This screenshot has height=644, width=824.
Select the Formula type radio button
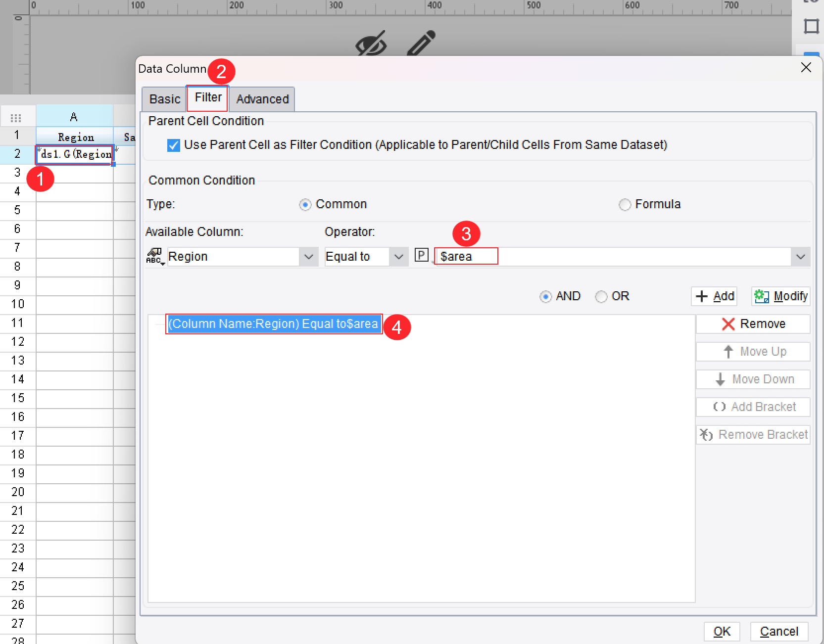coord(625,204)
